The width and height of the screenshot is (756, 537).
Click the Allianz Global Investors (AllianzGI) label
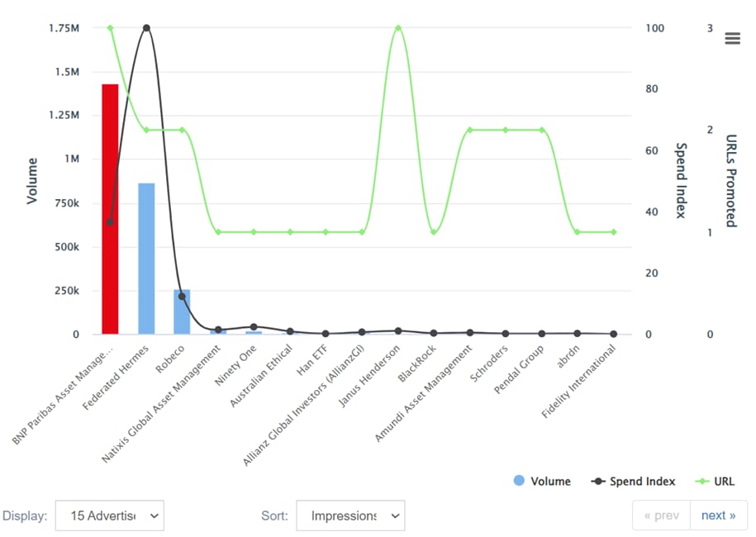point(304,406)
